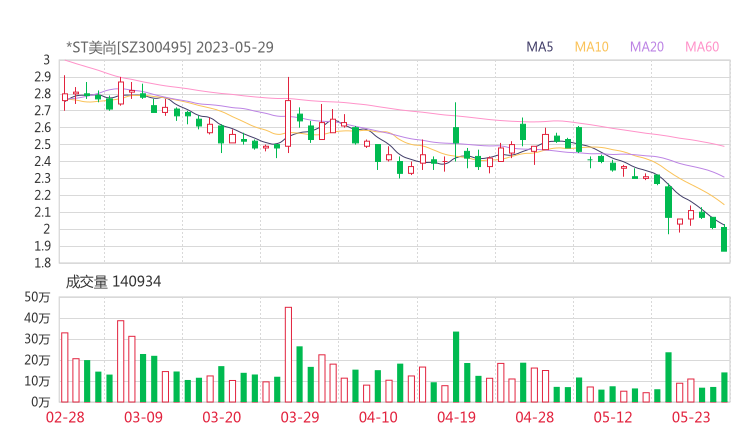The height and width of the screenshot is (440, 740).
Task: Click the last green candlestick on the right
Action: click(x=724, y=239)
